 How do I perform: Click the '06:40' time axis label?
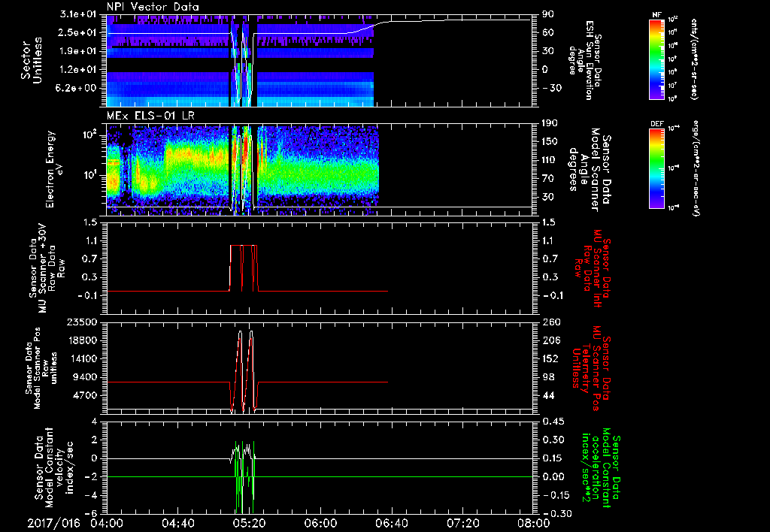(391, 523)
